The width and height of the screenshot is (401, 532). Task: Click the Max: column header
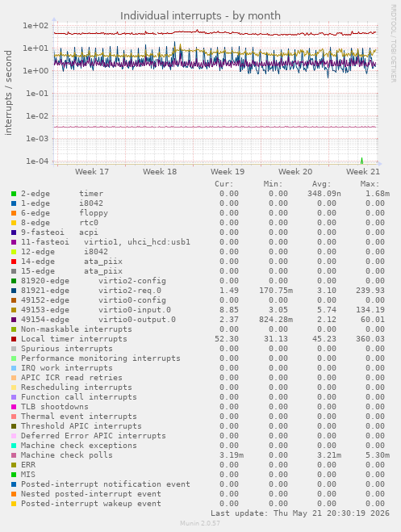coord(370,184)
